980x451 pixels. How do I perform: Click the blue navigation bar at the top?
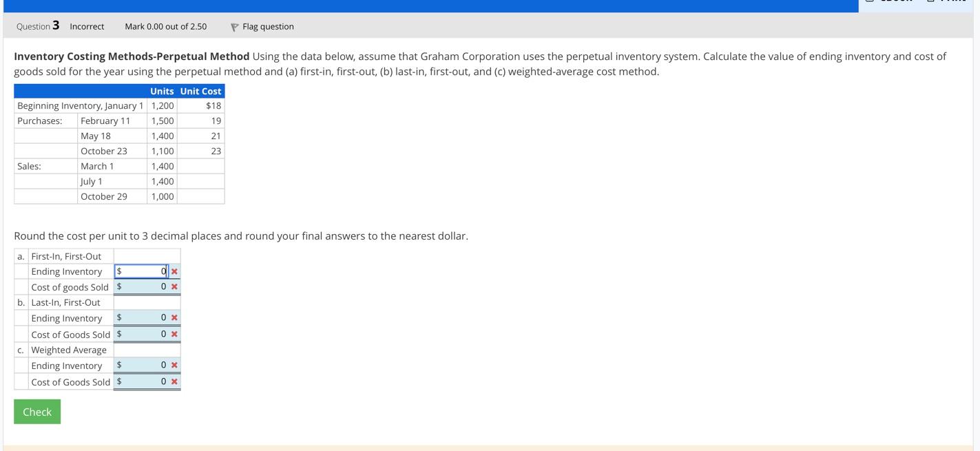point(427,5)
